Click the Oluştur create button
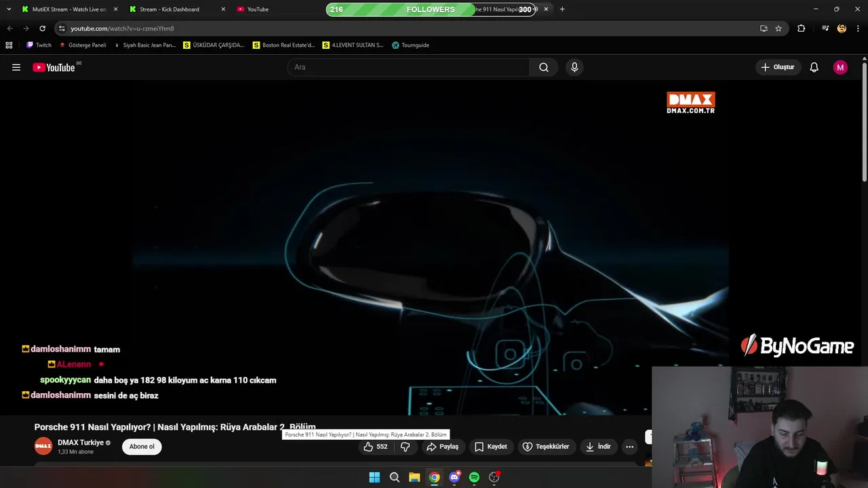Image resolution: width=868 pixels, height=488 pixels. tap(777, 67)
